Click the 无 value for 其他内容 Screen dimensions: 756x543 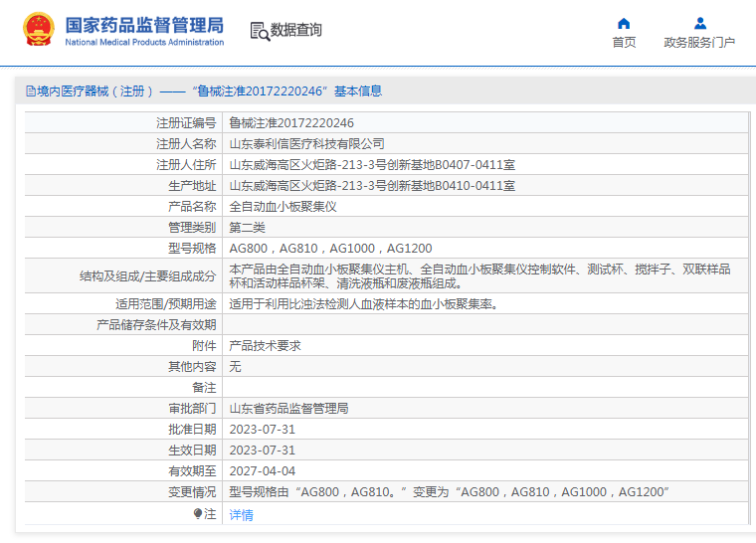point(235,367)
